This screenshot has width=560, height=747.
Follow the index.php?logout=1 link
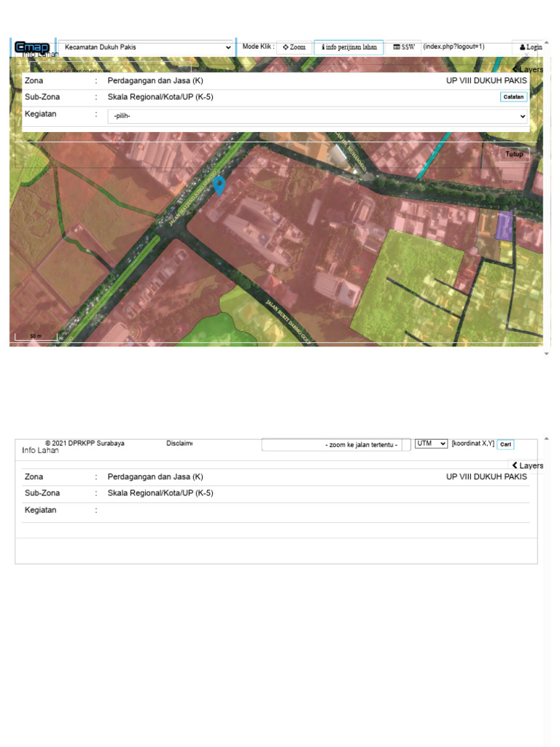[454, 46]
